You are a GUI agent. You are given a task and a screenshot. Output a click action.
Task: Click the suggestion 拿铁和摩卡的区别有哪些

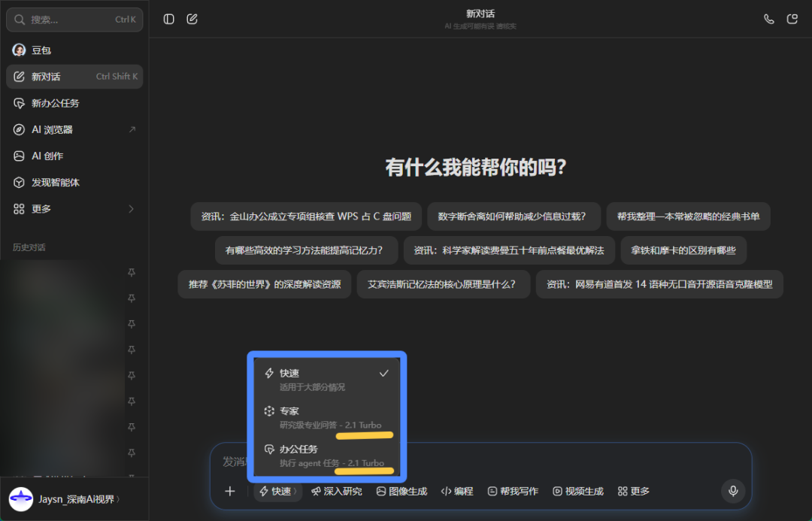tap(683, 250)
